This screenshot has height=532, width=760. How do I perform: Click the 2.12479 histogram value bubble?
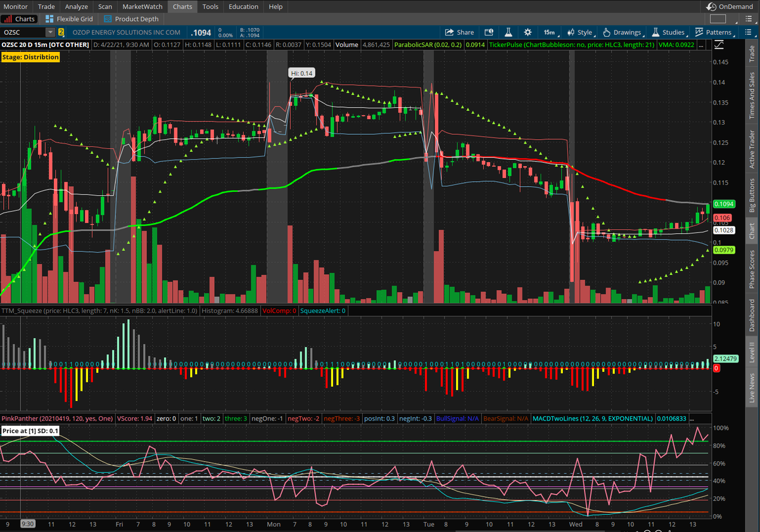pyautogui.click(x=725, y=359)
